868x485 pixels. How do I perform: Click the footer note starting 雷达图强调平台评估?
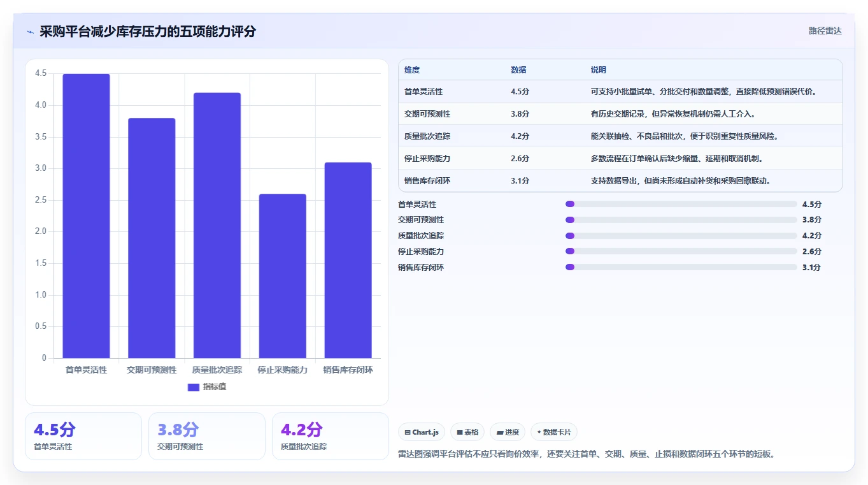[x=587, y=454]
